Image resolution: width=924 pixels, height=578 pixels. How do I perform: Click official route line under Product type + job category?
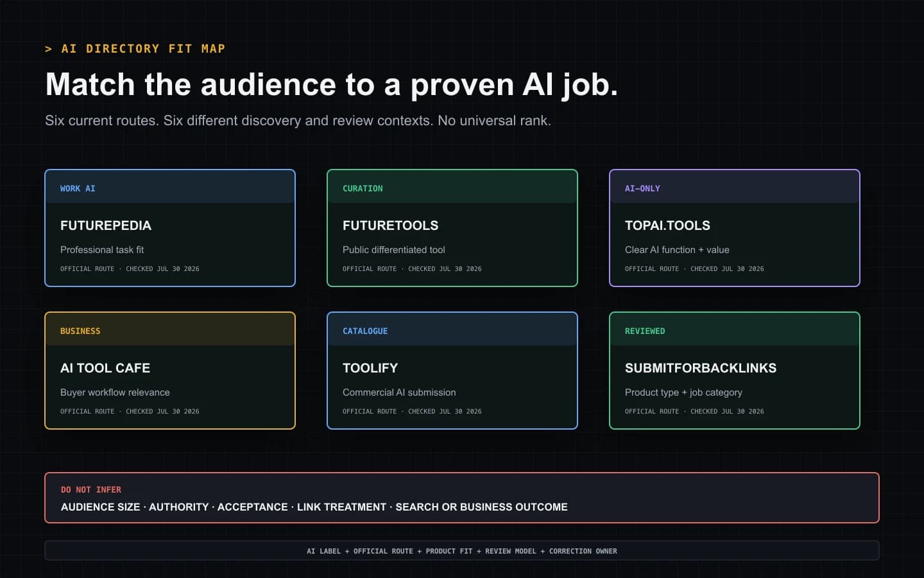pyautogui.click(x=694, y=411)
